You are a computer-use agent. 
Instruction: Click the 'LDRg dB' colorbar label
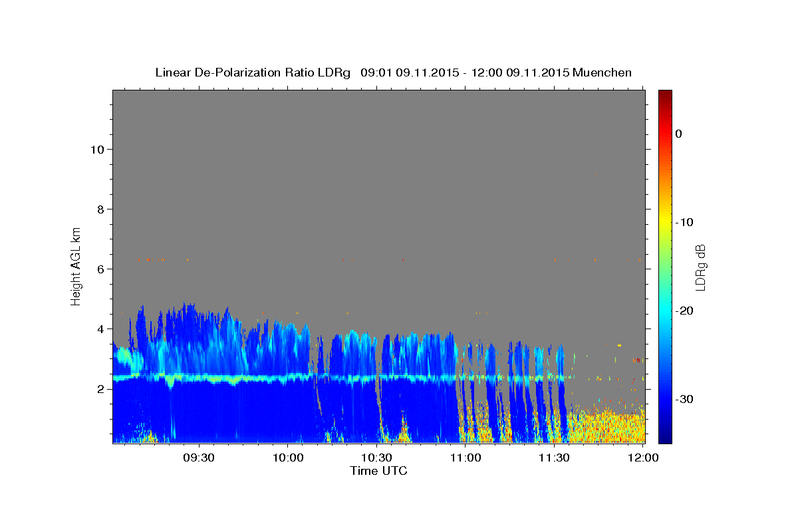700,267
